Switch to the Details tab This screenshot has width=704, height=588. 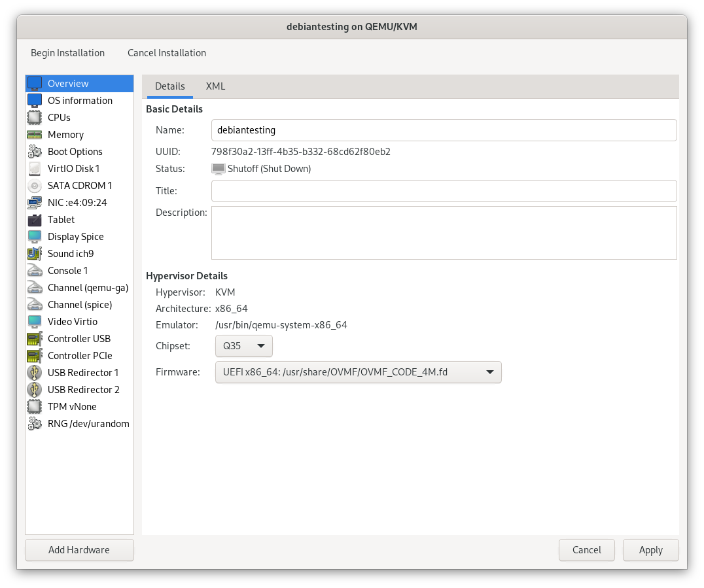(169, 86)
